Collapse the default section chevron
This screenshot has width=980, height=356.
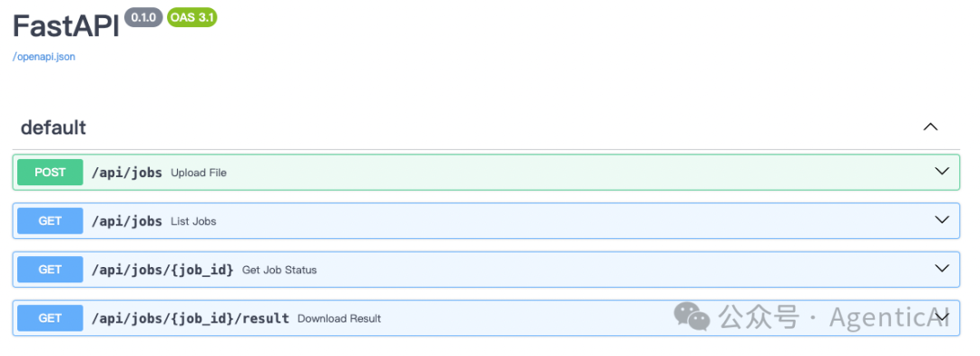click(x=930, y=127)
